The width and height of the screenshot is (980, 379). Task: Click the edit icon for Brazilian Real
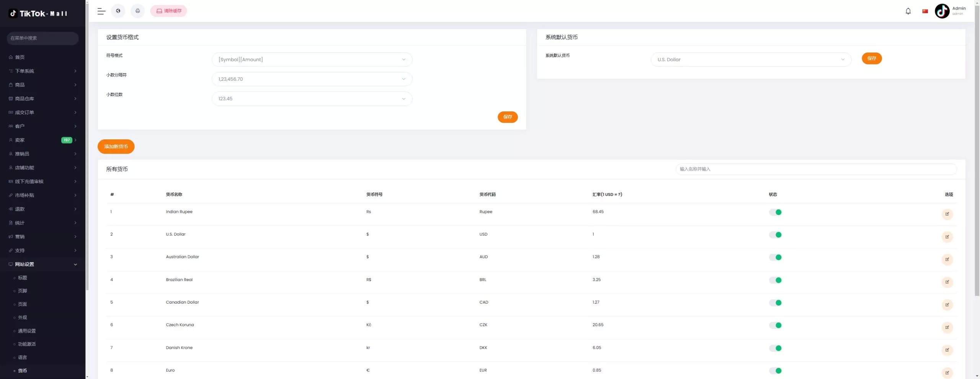click(x=947, y=282)
